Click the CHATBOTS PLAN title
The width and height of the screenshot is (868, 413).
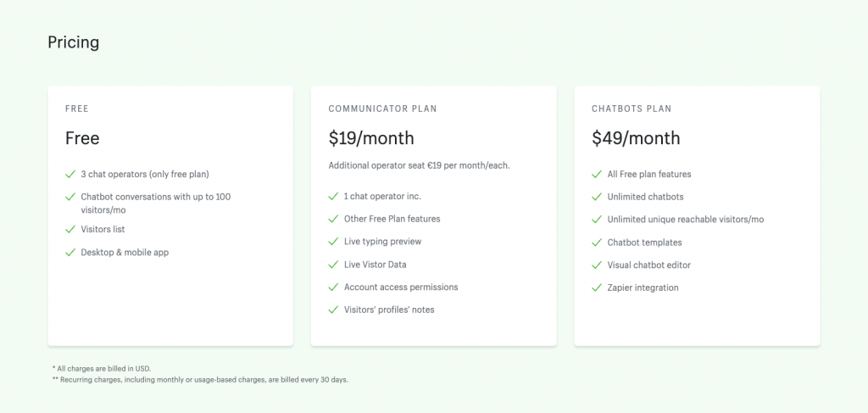tap(632, 109)
